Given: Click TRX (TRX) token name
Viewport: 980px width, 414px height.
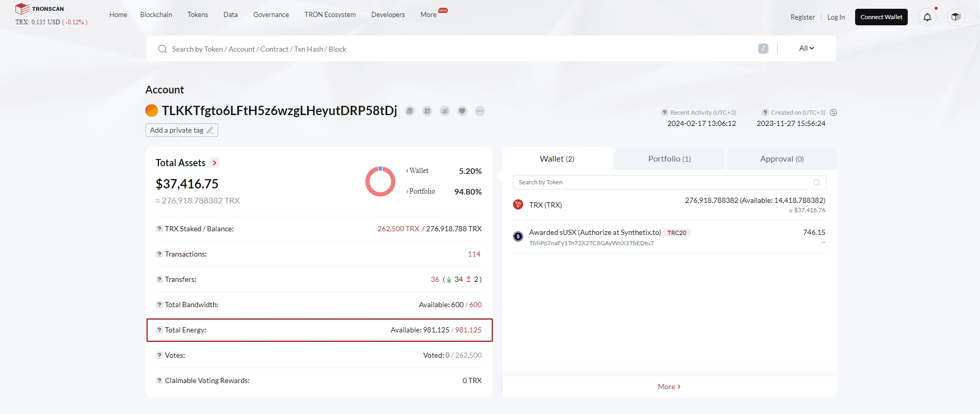Looking at the screenshot, I should click(x=545, y=205).
